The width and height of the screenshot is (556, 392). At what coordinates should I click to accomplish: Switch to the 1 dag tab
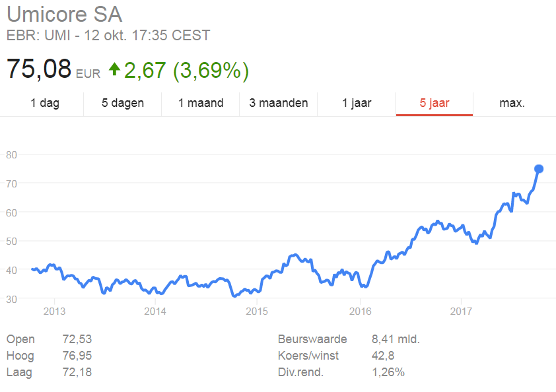45,103
